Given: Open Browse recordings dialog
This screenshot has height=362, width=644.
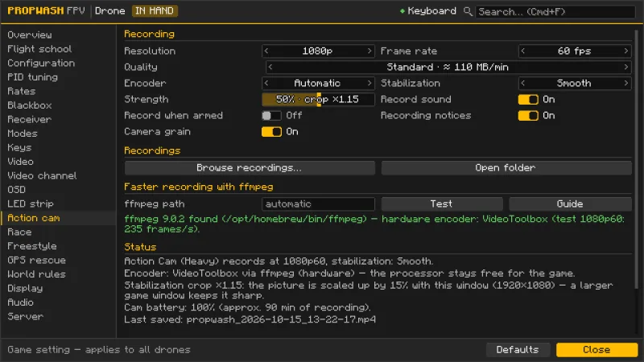Looking at the screenshot, I should (x=250, y=168).
